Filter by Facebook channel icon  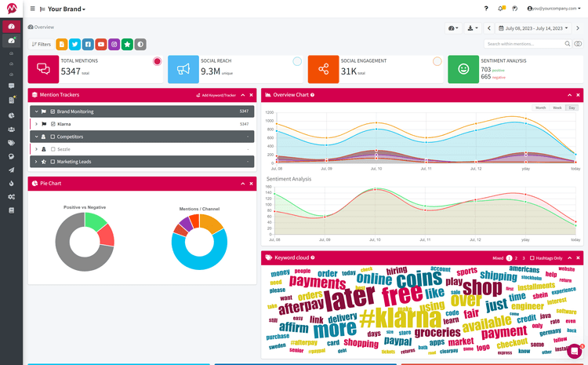coord(88,44)
